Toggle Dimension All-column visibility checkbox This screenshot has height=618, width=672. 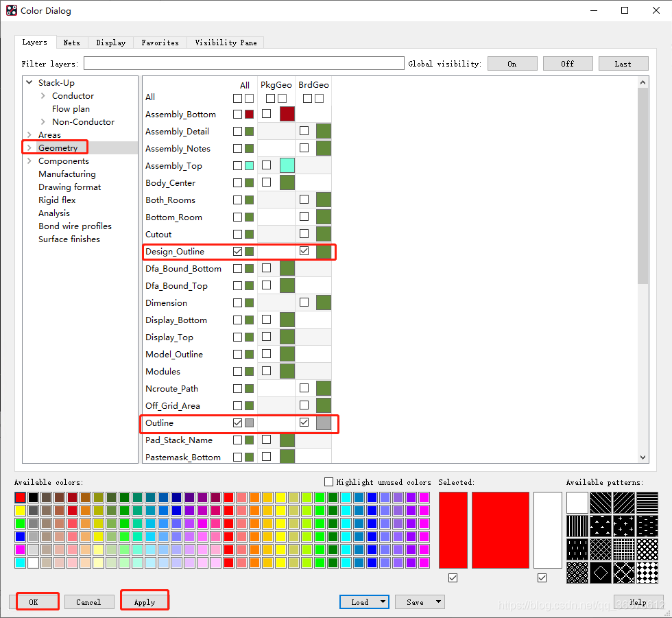point(237,303)
